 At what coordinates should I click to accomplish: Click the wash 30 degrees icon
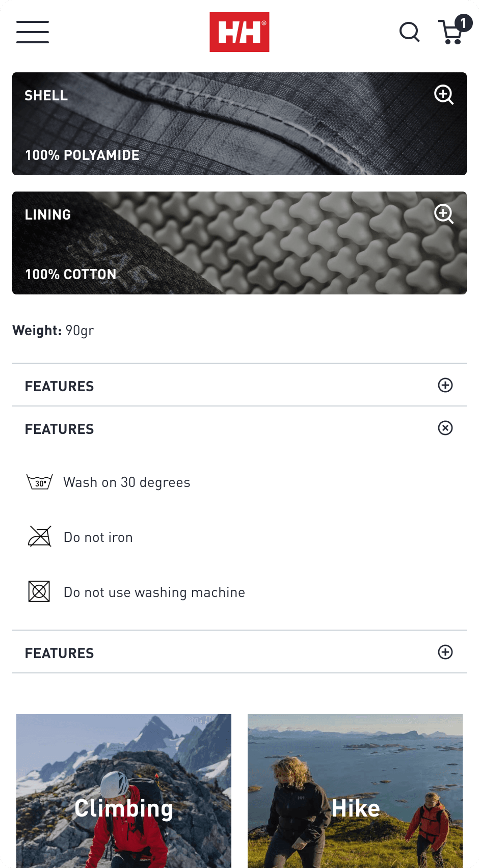[39, 482]
